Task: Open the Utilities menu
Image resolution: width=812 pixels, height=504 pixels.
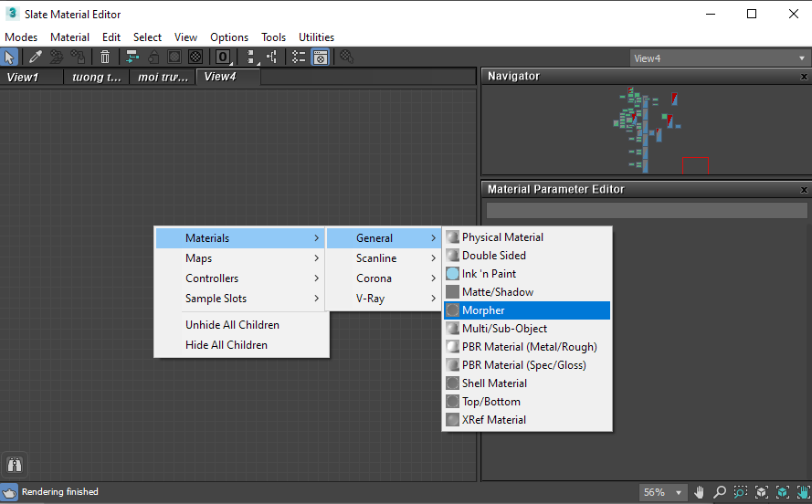Action: [x=316, y=37]
